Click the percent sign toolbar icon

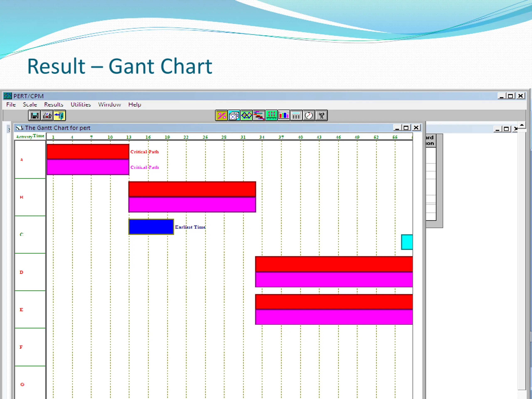(x=221, y=116)
